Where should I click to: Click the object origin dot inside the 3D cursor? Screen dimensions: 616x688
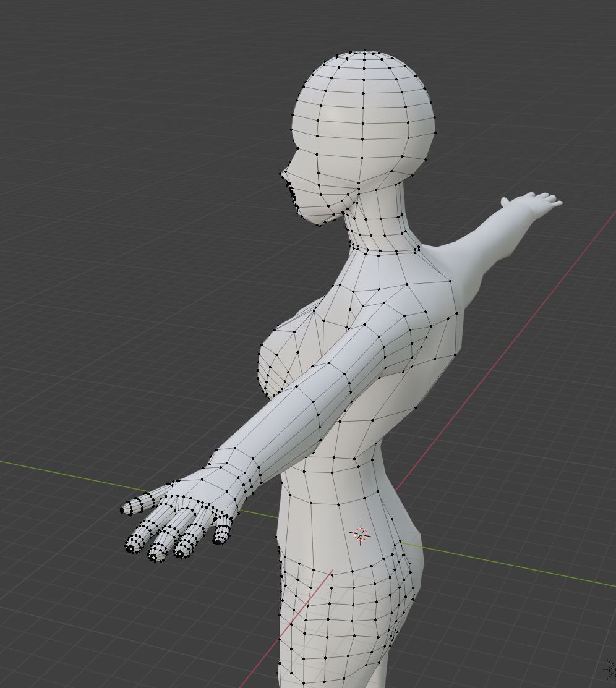[361, 537]
